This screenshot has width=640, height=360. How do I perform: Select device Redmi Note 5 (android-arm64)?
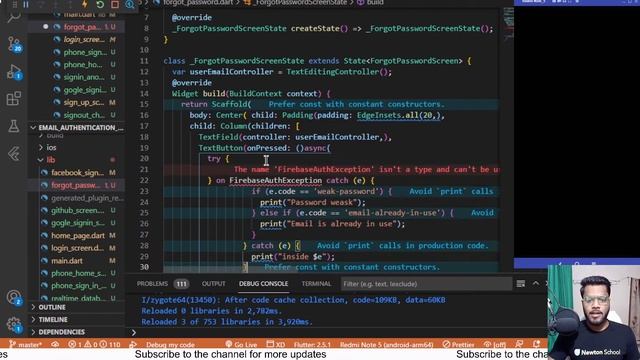coord(387,344)
